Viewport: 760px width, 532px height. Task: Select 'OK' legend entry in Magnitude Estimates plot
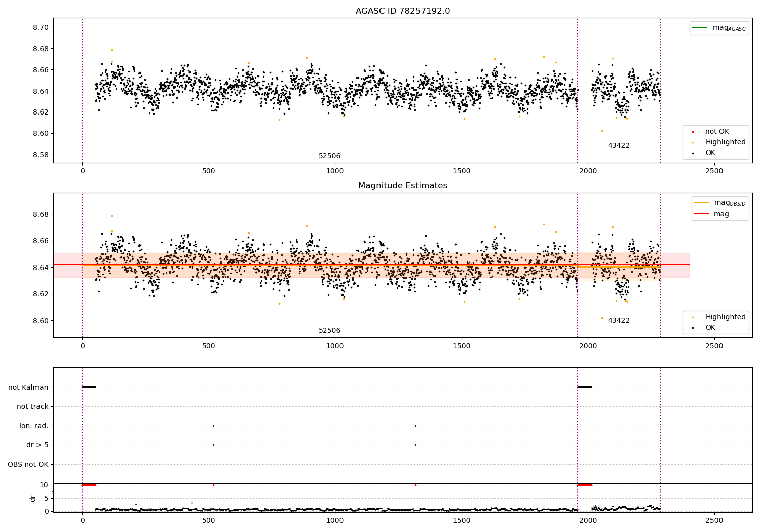click(710, 328)
